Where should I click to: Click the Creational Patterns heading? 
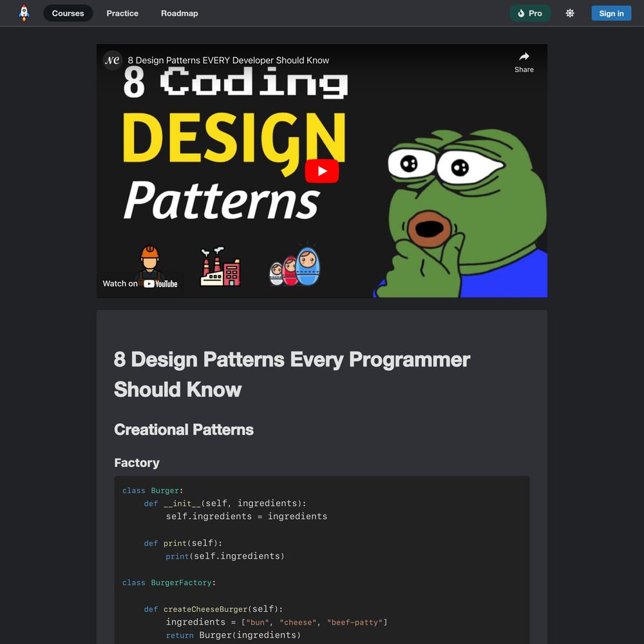184,430
